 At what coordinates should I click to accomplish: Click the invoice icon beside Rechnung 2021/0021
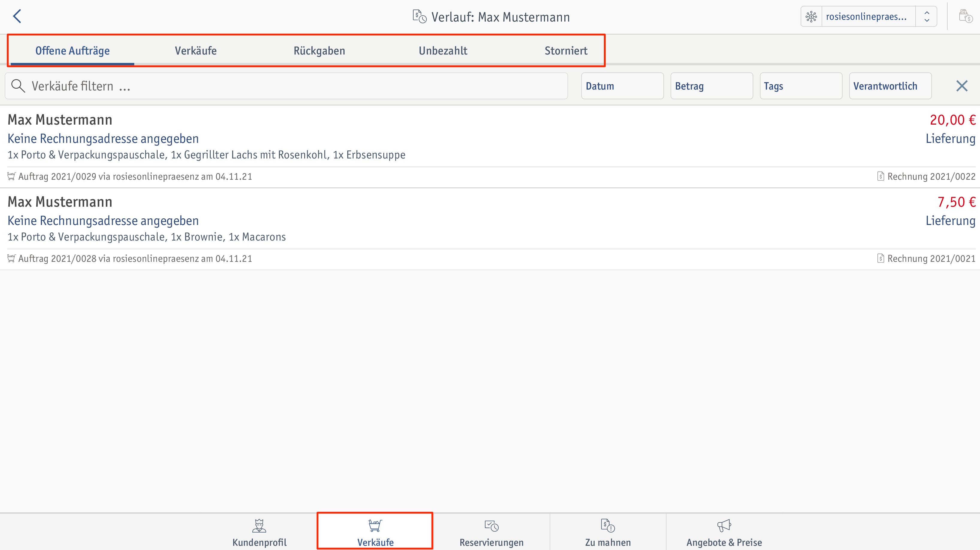880,259
